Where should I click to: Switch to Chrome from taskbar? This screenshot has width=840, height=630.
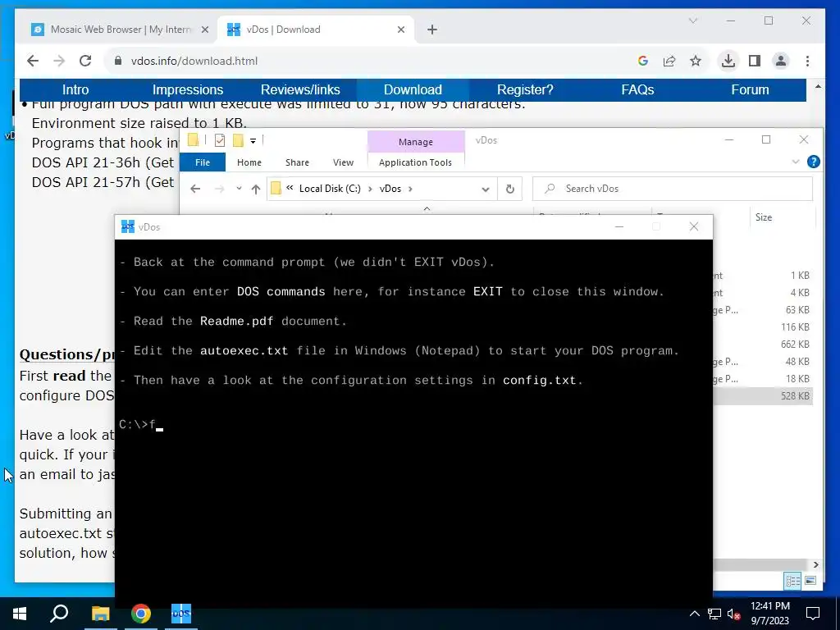[141, 614]
